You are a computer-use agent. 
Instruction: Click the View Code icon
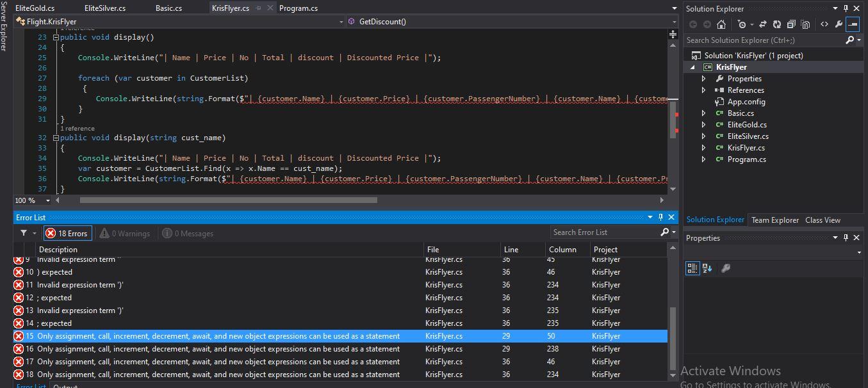824,24
